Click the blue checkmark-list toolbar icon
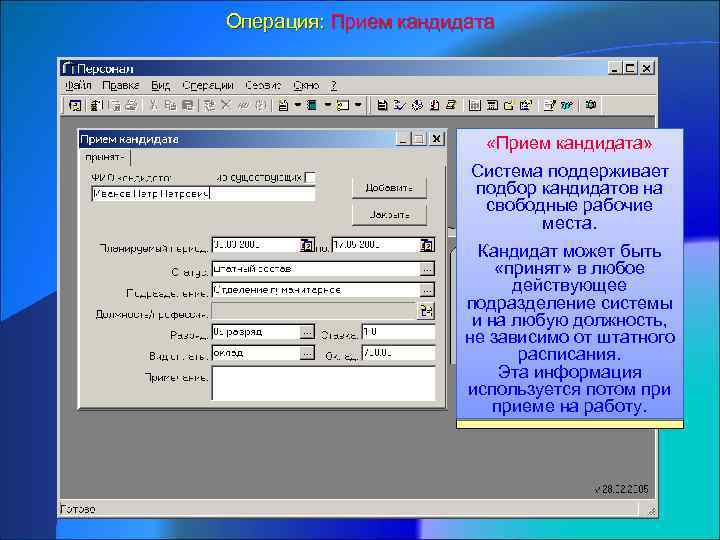The image size is (720, 540). (399, 105)
